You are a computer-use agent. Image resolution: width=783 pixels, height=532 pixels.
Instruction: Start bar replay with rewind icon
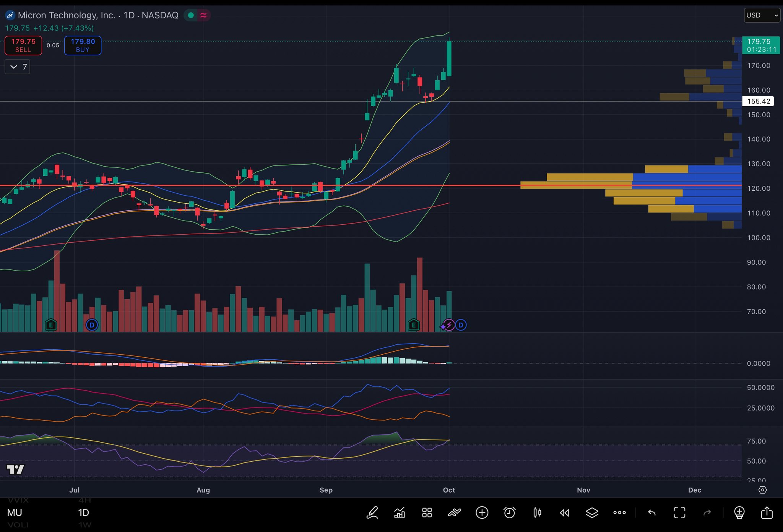point(564,513)
